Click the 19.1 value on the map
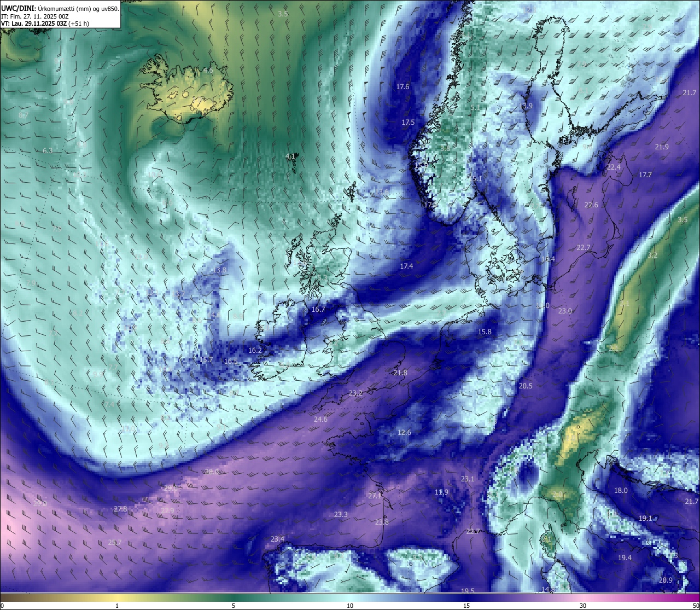The image size is (700, 610). 645,518
